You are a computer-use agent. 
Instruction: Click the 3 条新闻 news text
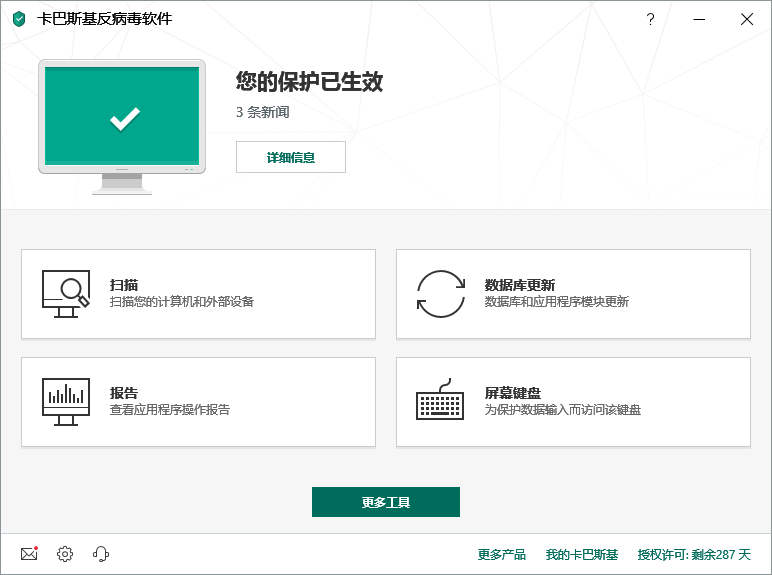(x=263, y=112)
